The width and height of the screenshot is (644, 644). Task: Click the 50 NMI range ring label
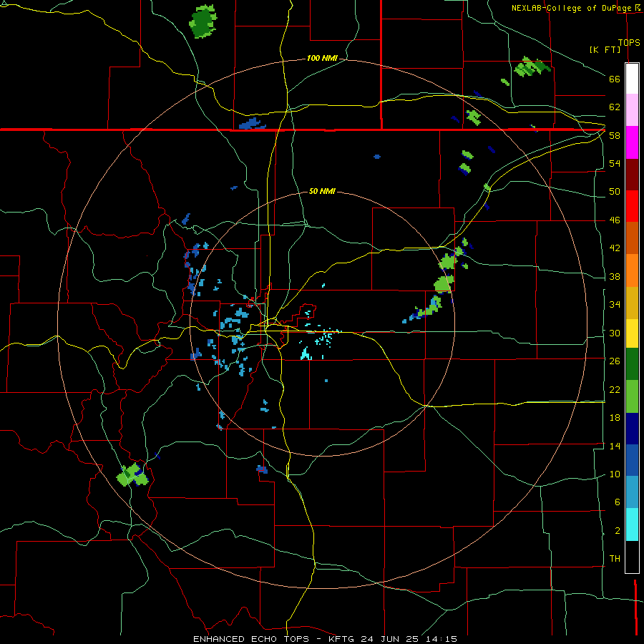tap(322, 191)
